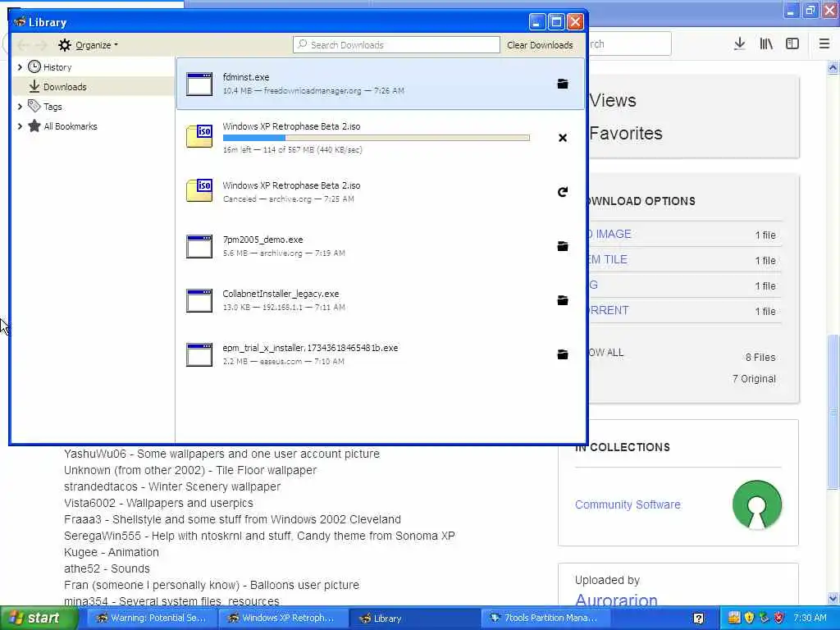Image resolution: width=840 pixels, height=630 pixels.
Task: Select the 7pm2005_demo.exe file name
Action: (x=262, y=240)
